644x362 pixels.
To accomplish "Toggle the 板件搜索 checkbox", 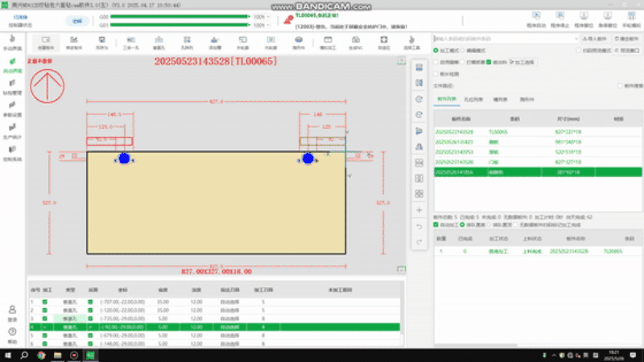I will click(618, 85).
